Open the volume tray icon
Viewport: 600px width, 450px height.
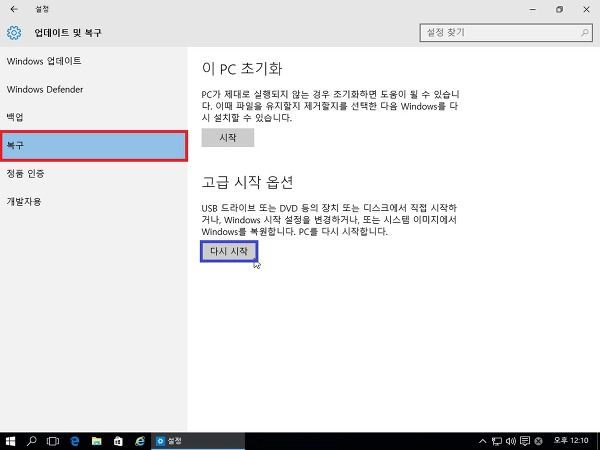point(511,442)
